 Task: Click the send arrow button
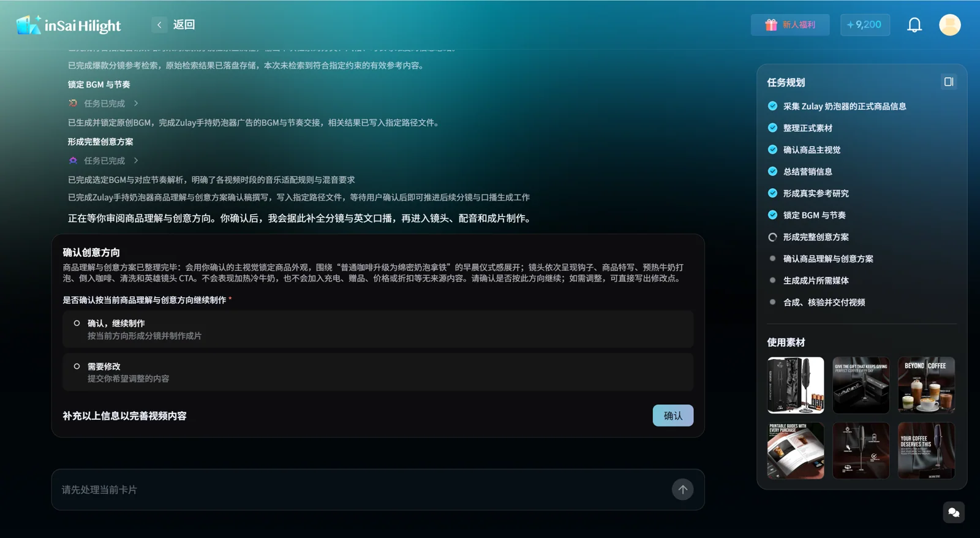click(682, 490)
